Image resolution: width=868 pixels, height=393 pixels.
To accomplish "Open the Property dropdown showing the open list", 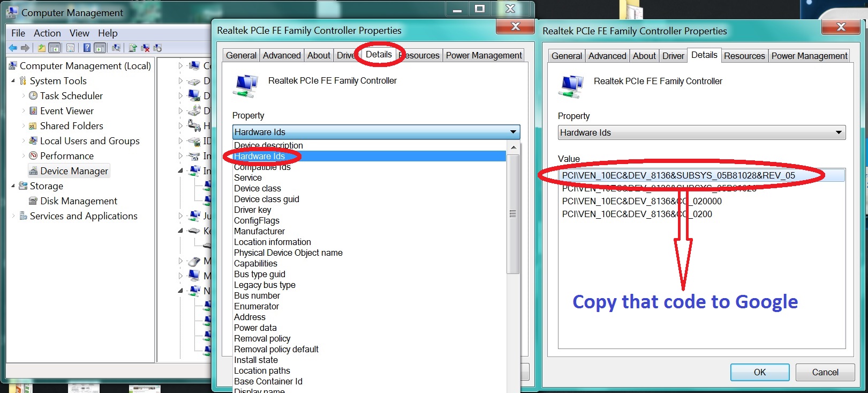I will [376, 132].
